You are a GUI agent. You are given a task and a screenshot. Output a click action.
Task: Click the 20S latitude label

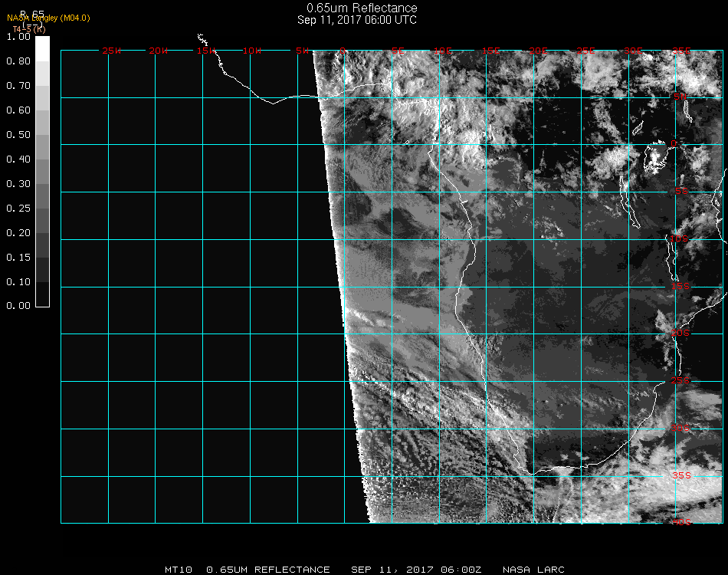click(680, 333)
